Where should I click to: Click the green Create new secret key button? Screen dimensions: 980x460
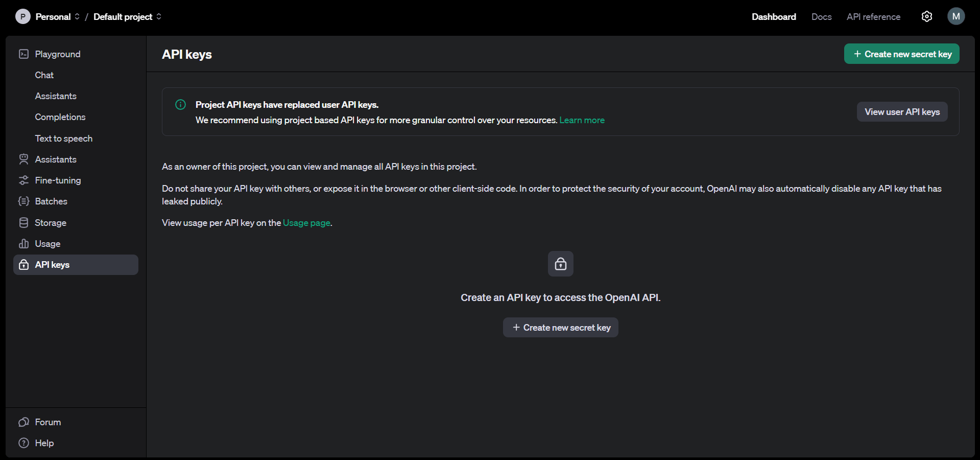click(901, 54)
